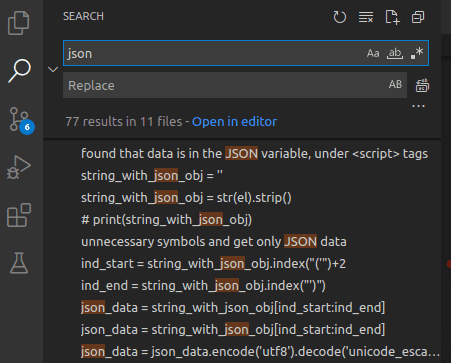Open Source Control view with 6 changes
The image size is (451, 363).
pyautogui.click(x=21, y=120)
